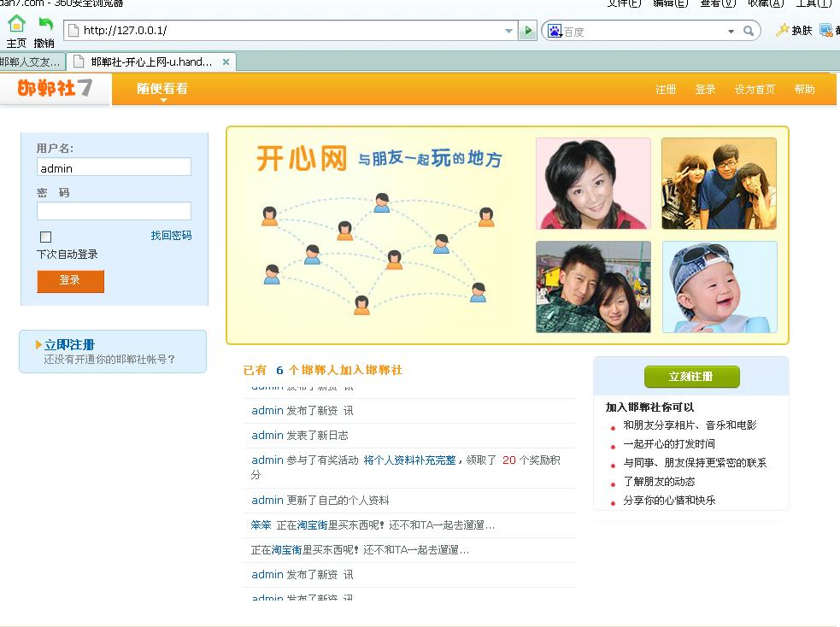Click the 找回密码 link

pos(171,236)
